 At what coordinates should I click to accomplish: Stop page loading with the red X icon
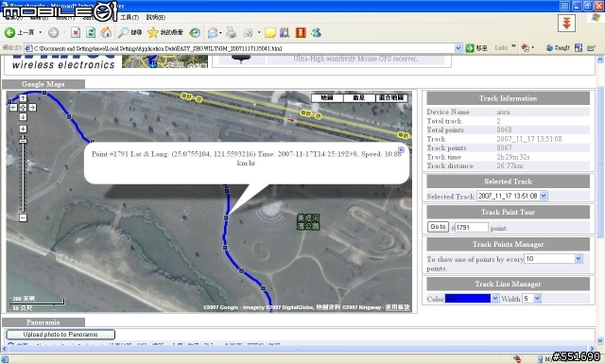pos(76,33)
